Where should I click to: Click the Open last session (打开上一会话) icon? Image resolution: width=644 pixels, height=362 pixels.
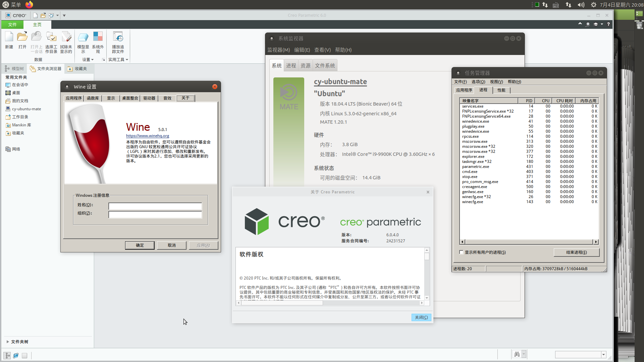(36, 37)
